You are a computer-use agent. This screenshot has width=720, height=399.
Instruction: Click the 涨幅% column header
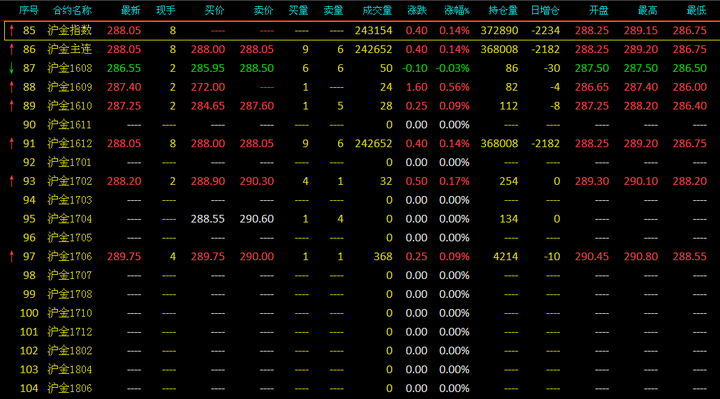[457, 10]
